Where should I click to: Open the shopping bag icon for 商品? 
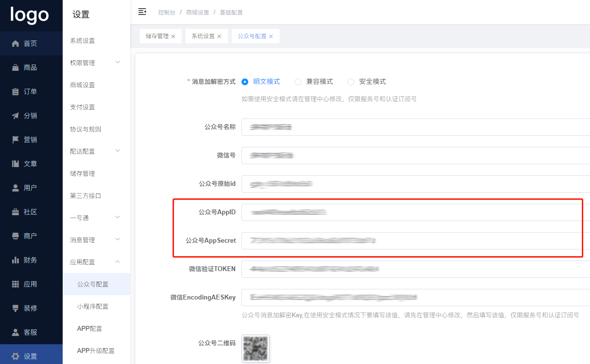[x=15, y=67]
